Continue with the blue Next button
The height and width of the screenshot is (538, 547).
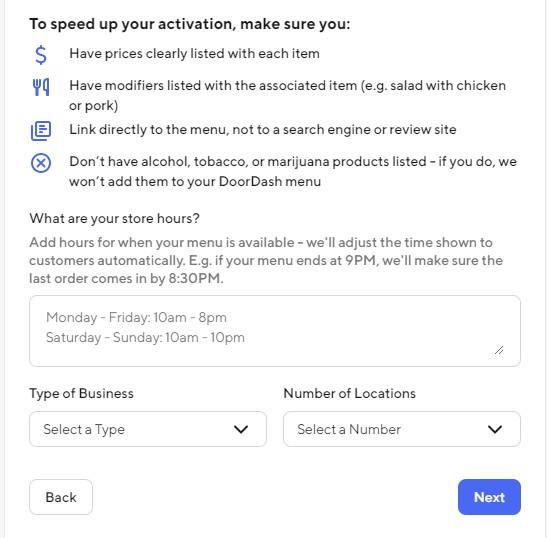click(489, 497)
